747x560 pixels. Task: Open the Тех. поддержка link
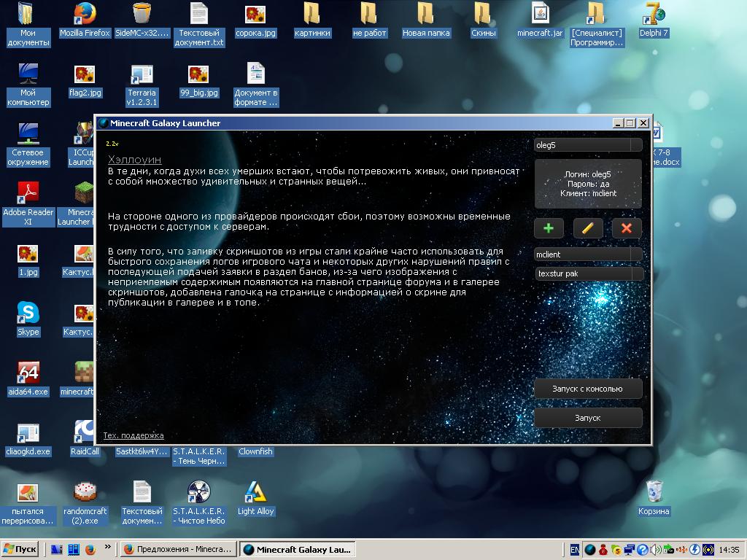133,435
